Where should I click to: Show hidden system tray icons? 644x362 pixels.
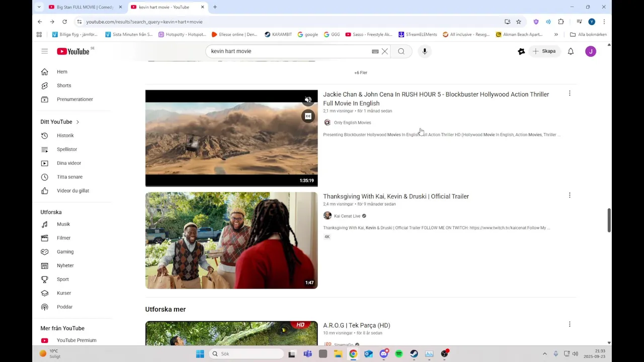544,354
